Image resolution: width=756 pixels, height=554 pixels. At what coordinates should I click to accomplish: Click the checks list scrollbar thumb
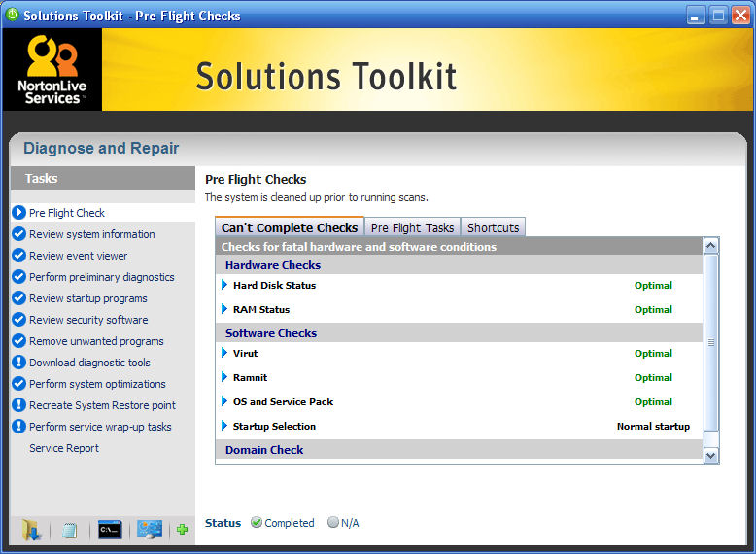click(x=710, y=342)
